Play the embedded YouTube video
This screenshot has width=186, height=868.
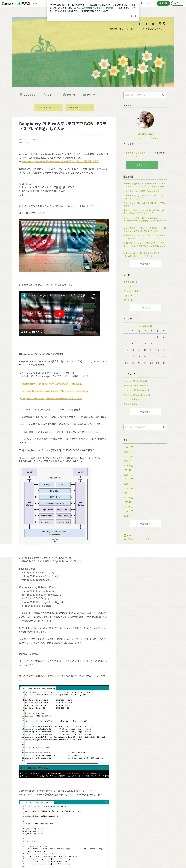[x=59, y=313]
